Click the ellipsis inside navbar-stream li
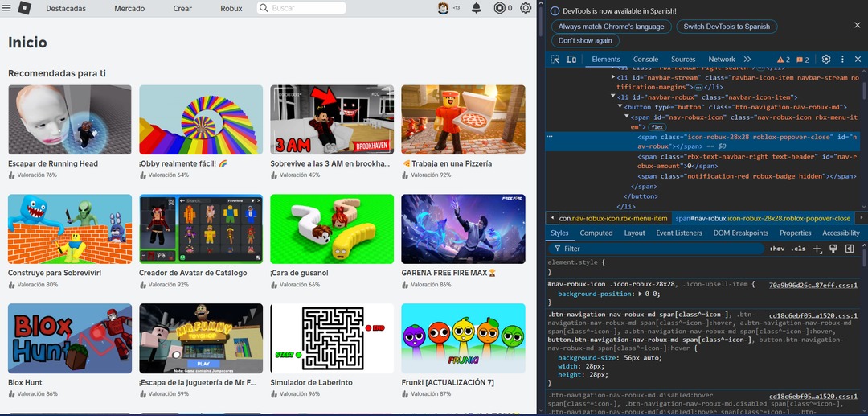 point(698,88)
